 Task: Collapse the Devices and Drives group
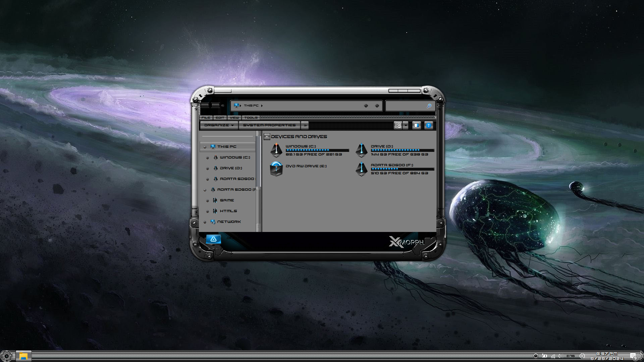click(x=267, y=136)
